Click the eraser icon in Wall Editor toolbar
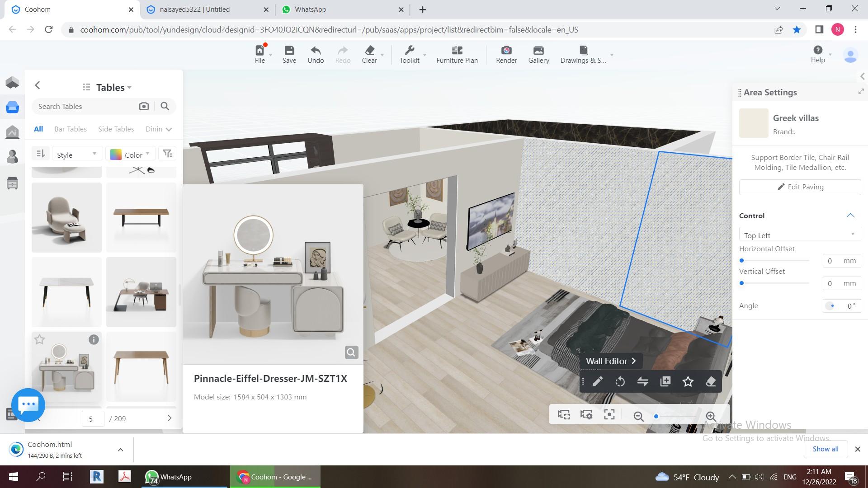868x488 pixels. [710, 382]
